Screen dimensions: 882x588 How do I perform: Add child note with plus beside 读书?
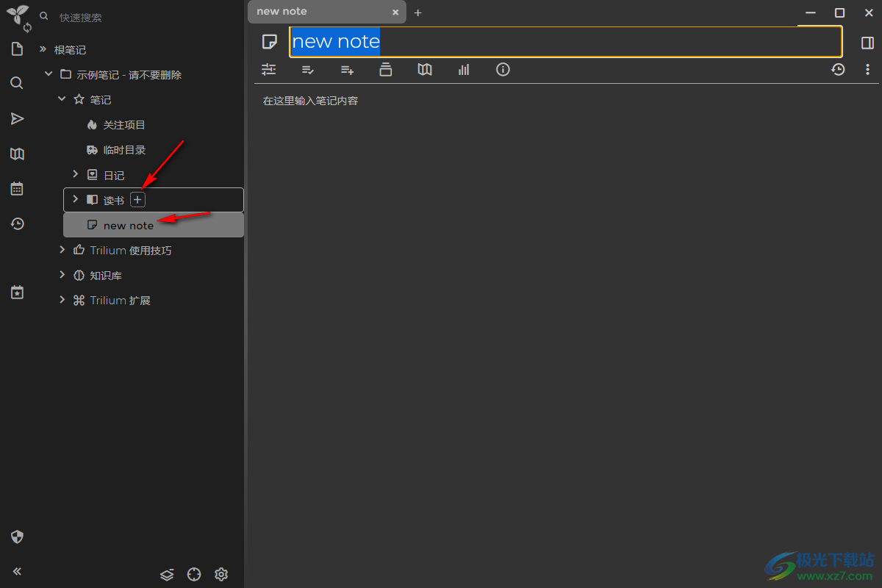click(137, 199)
